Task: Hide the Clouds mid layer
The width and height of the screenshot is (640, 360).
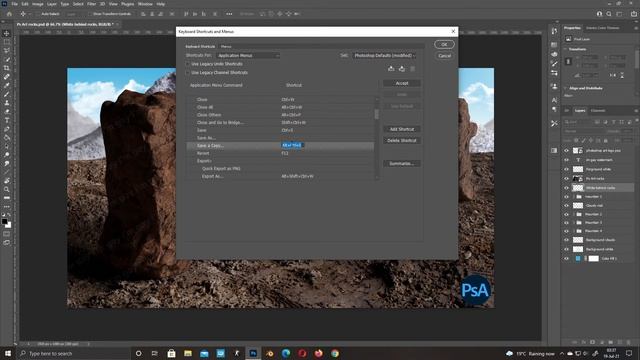Action: coord(567,205)
